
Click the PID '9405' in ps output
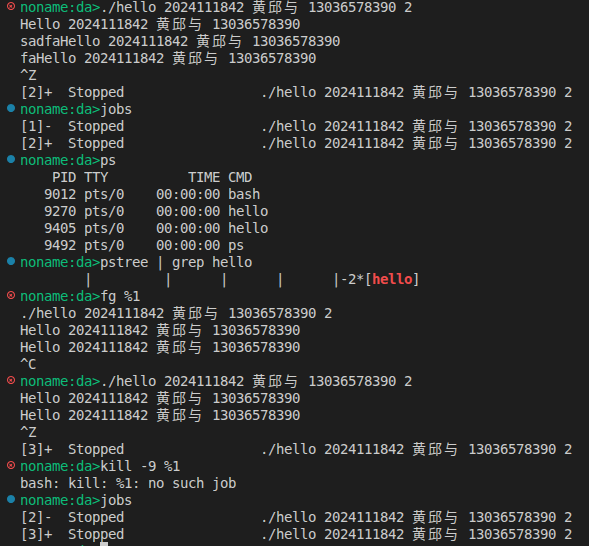click(60, 228)
